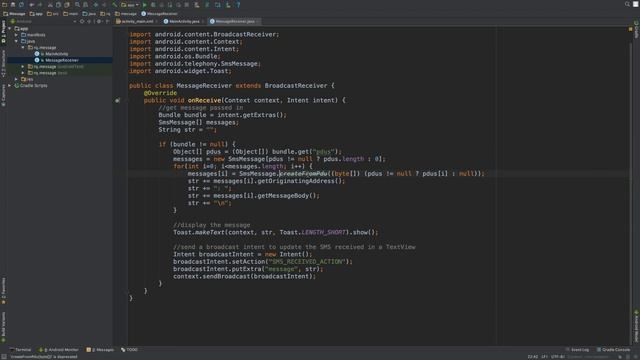Expand the Gradle Scripts node
The image size is (640, 360).
pyautogui.click(x=10, y=86)
